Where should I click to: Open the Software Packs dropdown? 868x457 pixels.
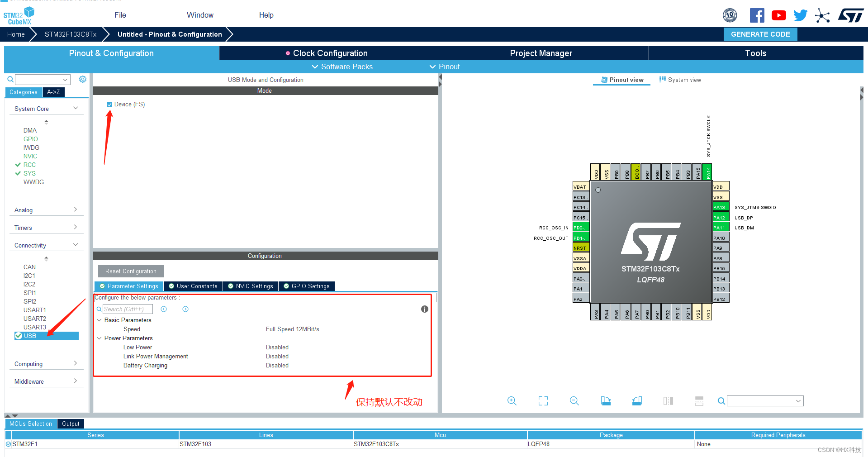tap(342, 67)
